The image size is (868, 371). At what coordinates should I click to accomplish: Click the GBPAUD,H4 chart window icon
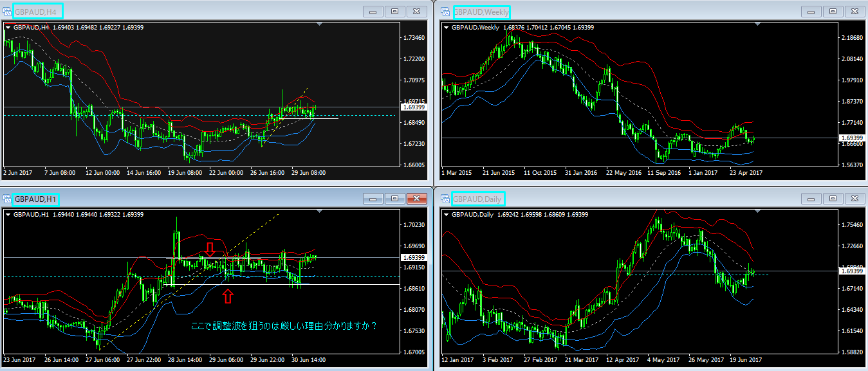(7, 12)
